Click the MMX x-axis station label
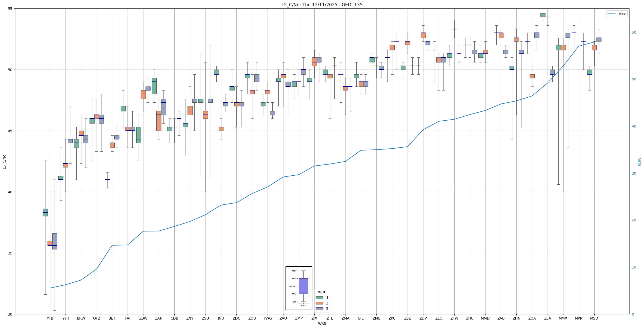This screenshot has height=328, width=644. point(563,318)
